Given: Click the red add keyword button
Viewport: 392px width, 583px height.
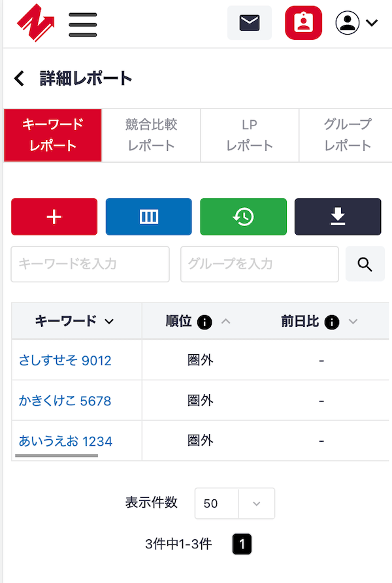Looking at the screenshot, I should pos(54,217).
